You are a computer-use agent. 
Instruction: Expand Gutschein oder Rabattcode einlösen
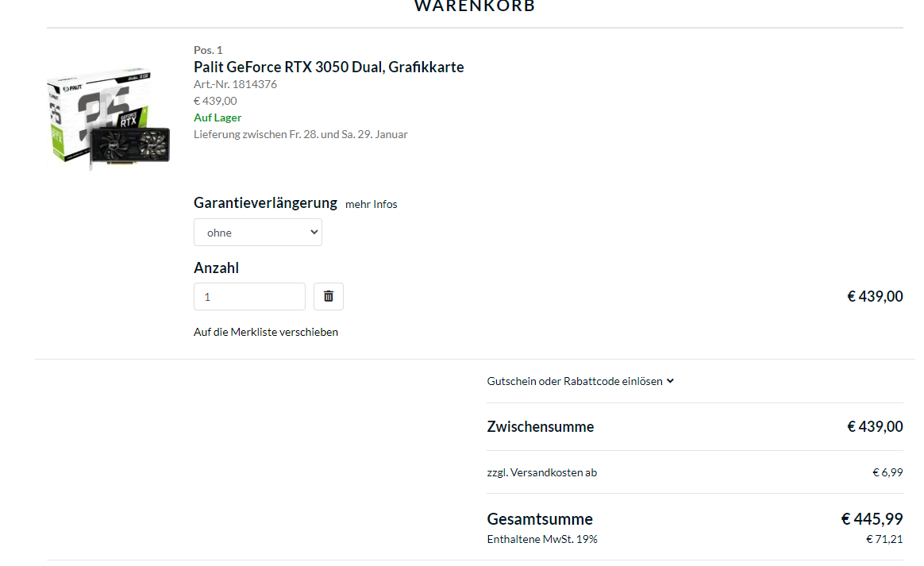(574, 381)
